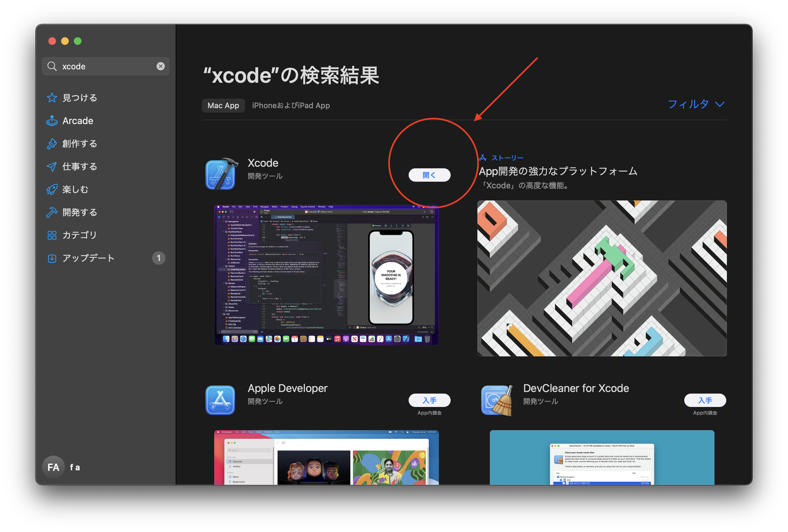This screenshot has width=788, height=532.
Task: Expand the フィルタ dropdown
Action: tap(696, 104)
